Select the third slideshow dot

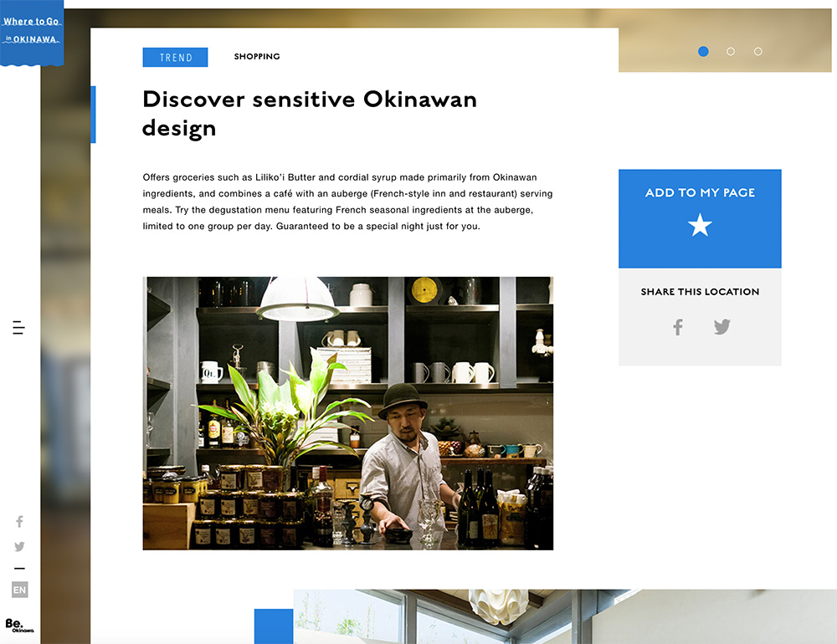(x=757, y=51)
